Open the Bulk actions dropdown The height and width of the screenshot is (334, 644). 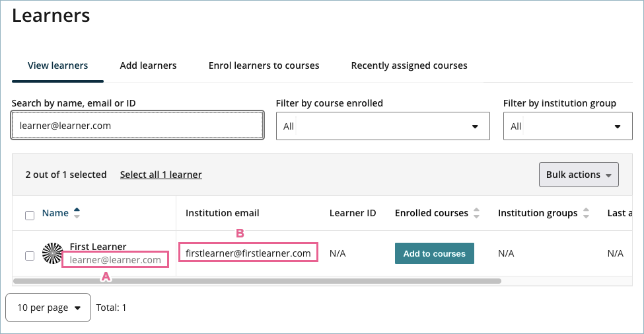(579, 175)
